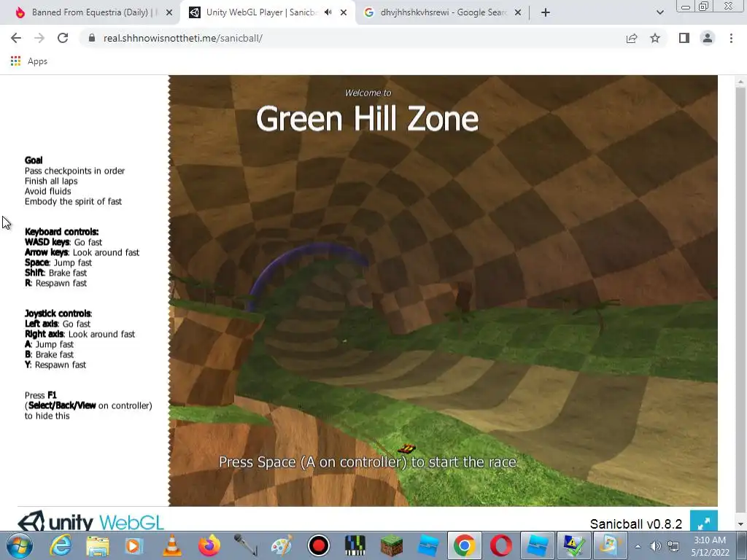Reload the Sanicball page
This screenshot has width=747, height=560.
click(x=63, y=38)
